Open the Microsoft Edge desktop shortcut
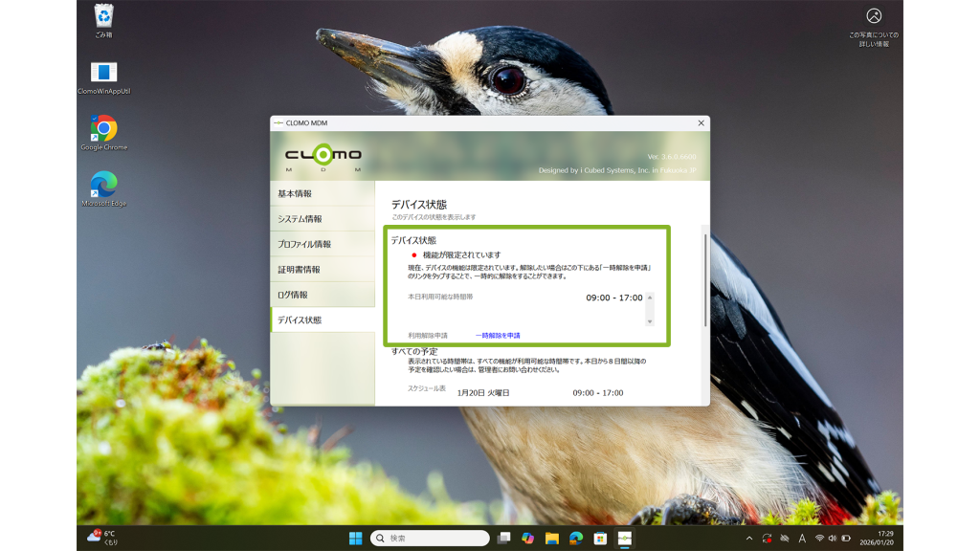980x551 pixels. (x=103, y=185)
